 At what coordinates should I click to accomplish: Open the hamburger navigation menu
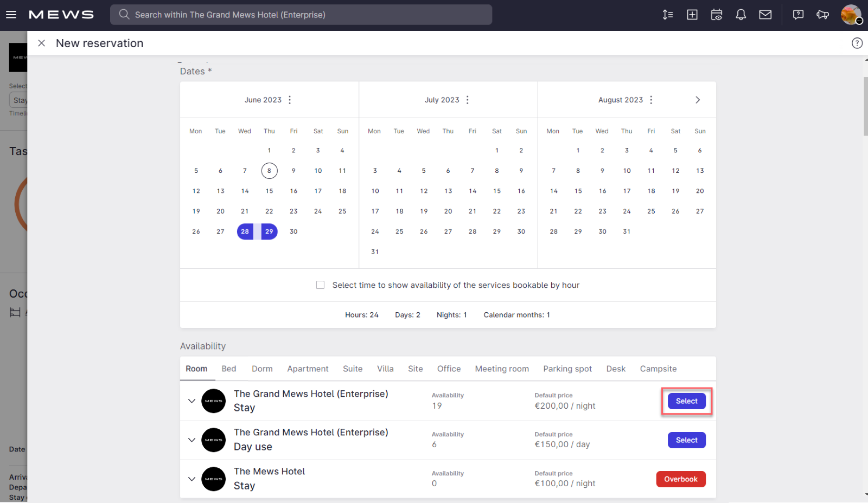click(x=11, y=15)
